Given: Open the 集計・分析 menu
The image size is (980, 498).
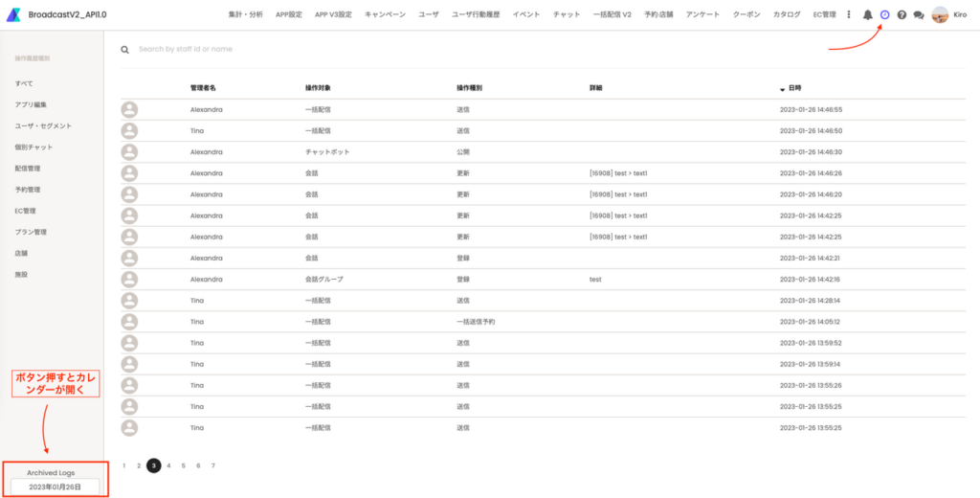Looking at the screenshot, I should (x=246, y=14).
